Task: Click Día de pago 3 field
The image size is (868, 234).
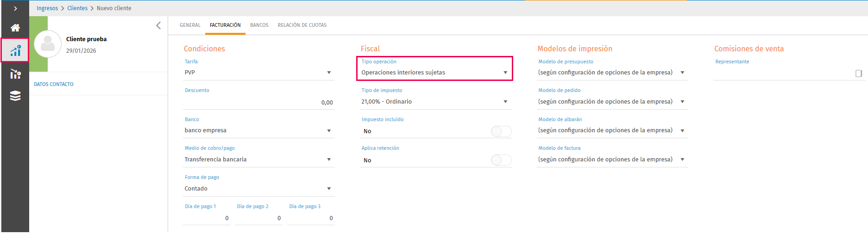Action: tap(311, 218)
